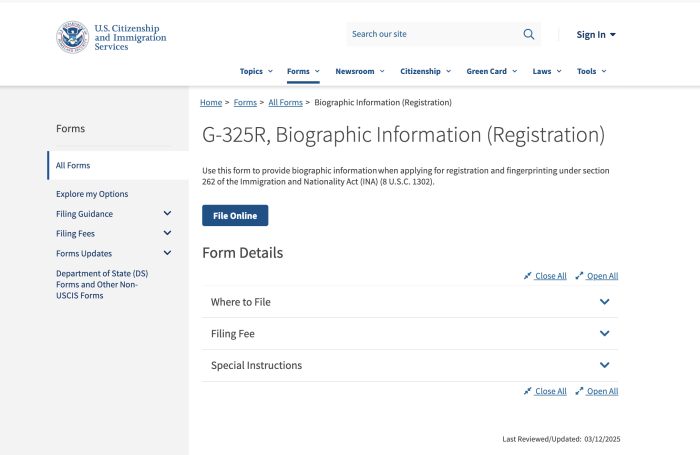This screenshot has height=455, width=700.
Task: Expand the Special Instructions section
Action: coord(410,365)
